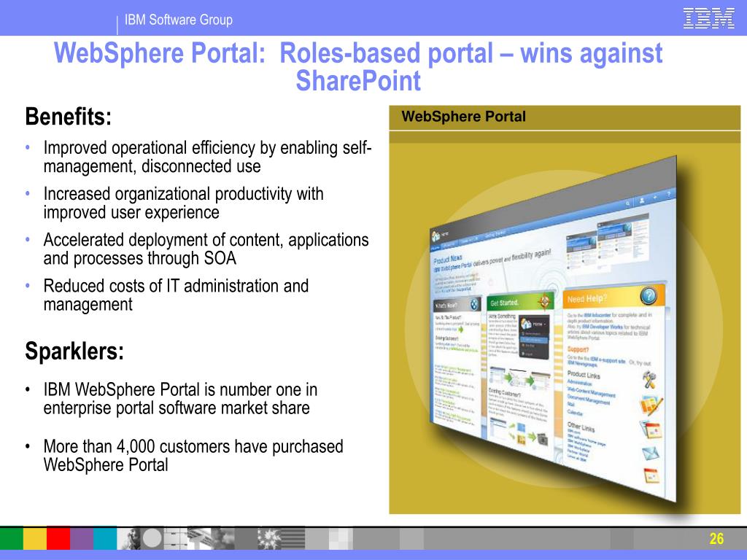Click the Get Started panel header
The height and width of the screenshot is (560, 747).
point(520,302)
